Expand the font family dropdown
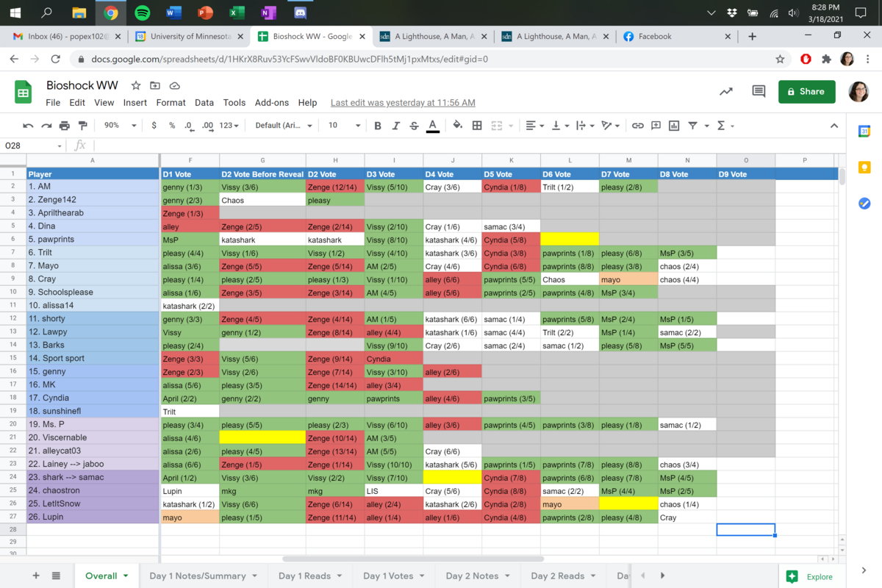The width and height of the screenshot is (882, 588). [284, 126]
